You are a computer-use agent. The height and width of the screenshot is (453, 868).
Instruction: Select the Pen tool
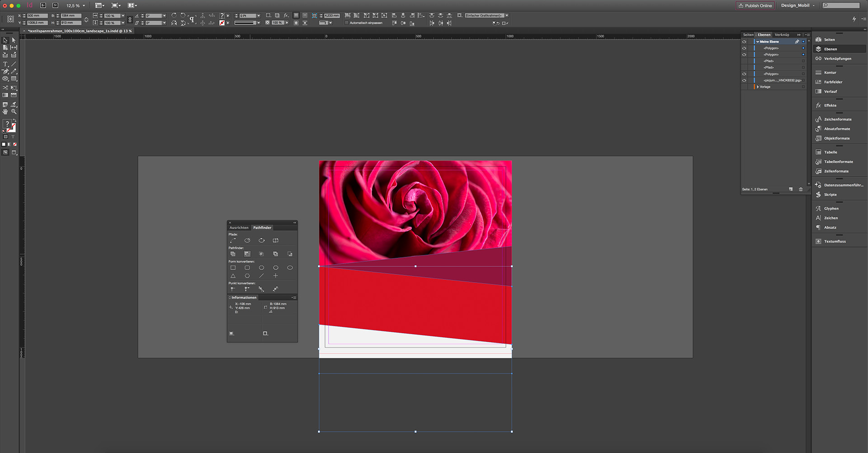(x=5, y=71)
